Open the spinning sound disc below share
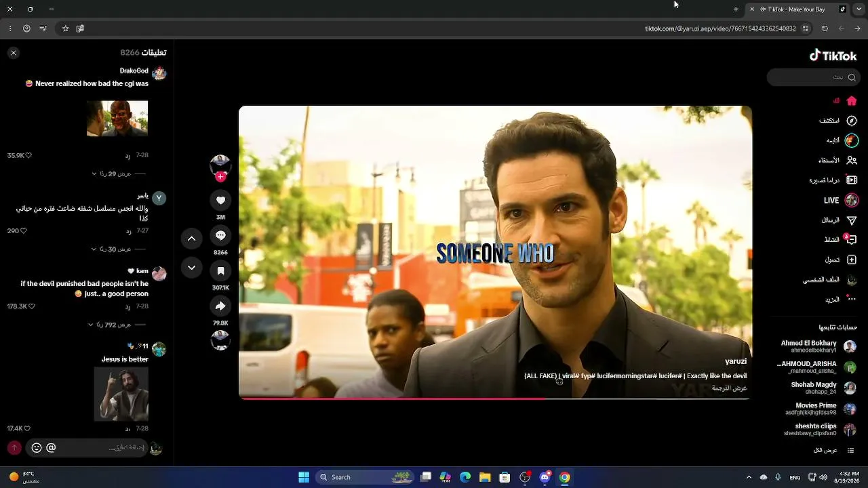This screenshot has width=868, height=488. coord(220,340)
